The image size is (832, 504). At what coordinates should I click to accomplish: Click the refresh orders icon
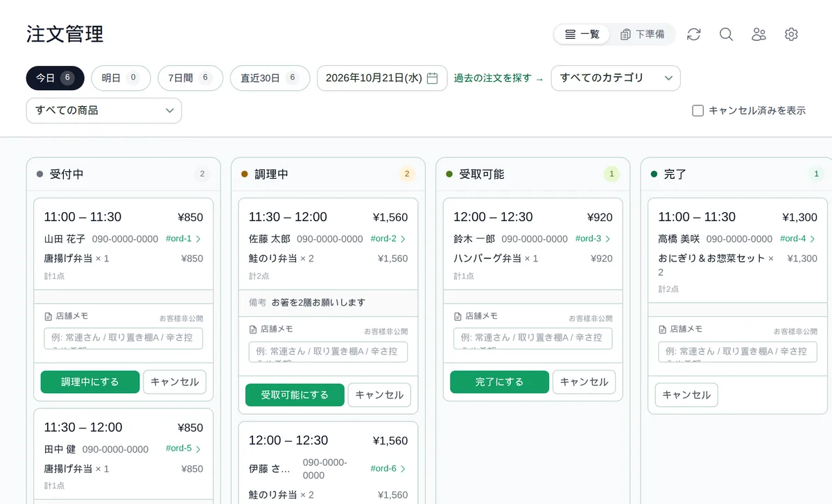(694, 34)
